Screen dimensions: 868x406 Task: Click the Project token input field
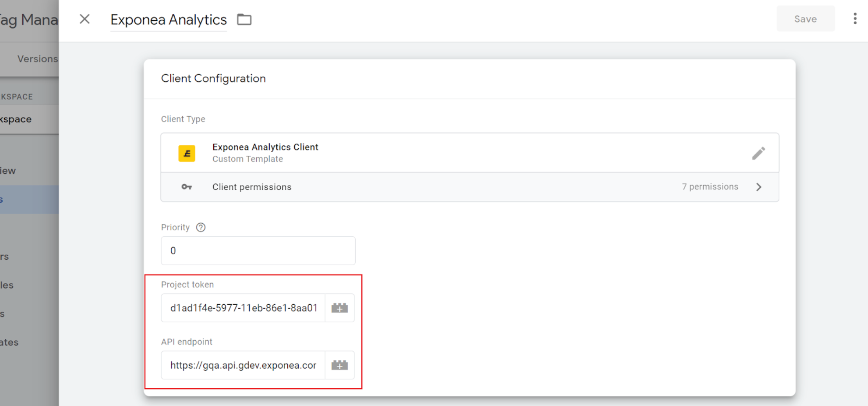click(243, 308)
